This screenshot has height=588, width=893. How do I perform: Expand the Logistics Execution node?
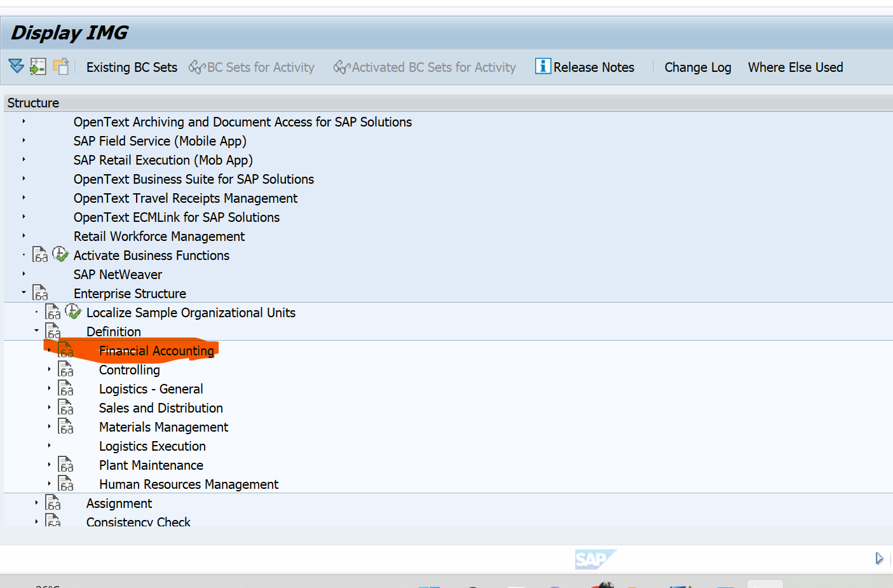50,446
